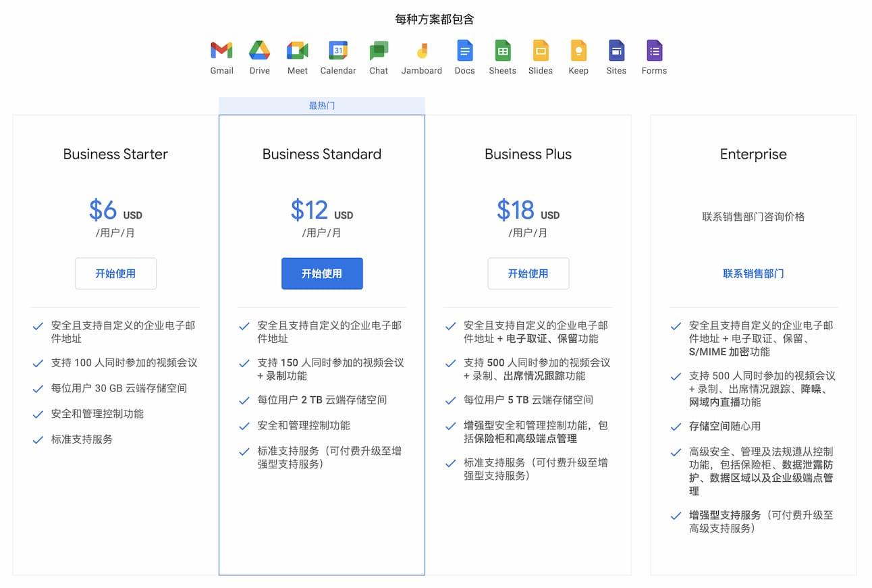872x588 pixels.
Task: Click the Google Forms icon
Action: (x=654, y=51)
